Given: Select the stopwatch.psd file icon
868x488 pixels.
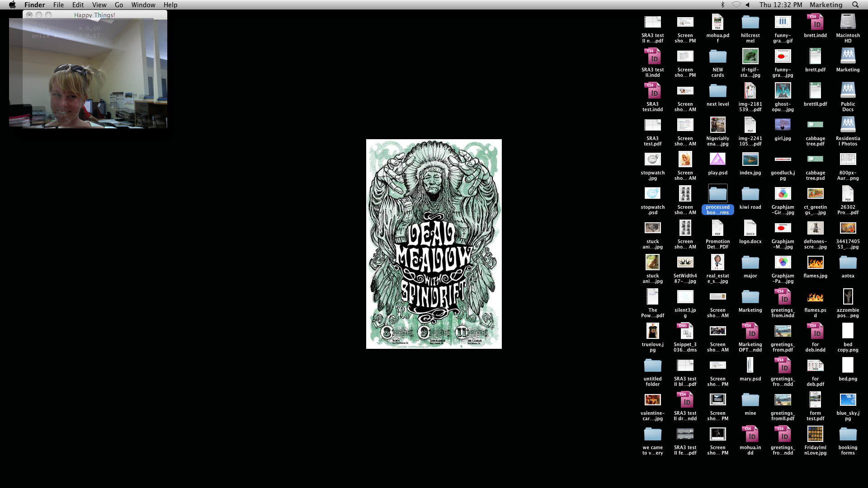Looking at the screenshot, I should coord(652,194).
